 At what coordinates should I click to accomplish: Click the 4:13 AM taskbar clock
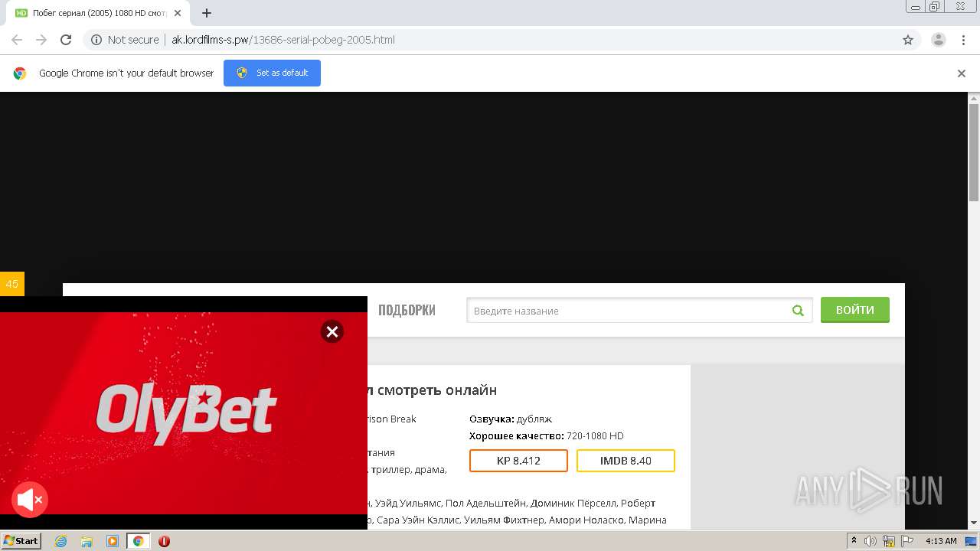pos(941,541)
